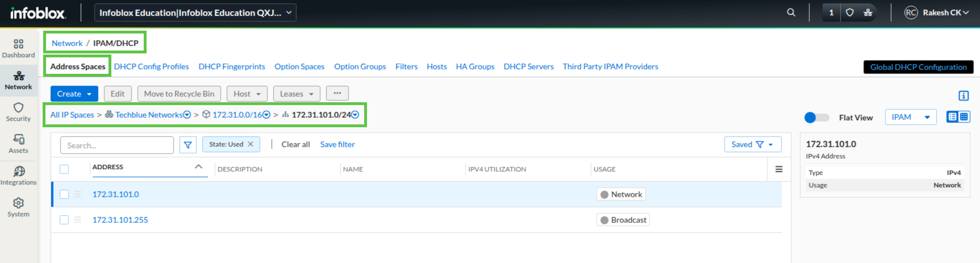Focus the Search input field
980x263 pixels.
[117, 145]
